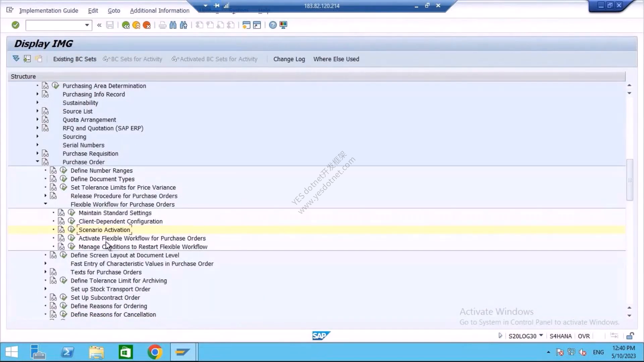Toggle the OVR overwrite mode indicator
Image resolution: width=644 pixels, height=362 pixels.
[x=584, y=336]
